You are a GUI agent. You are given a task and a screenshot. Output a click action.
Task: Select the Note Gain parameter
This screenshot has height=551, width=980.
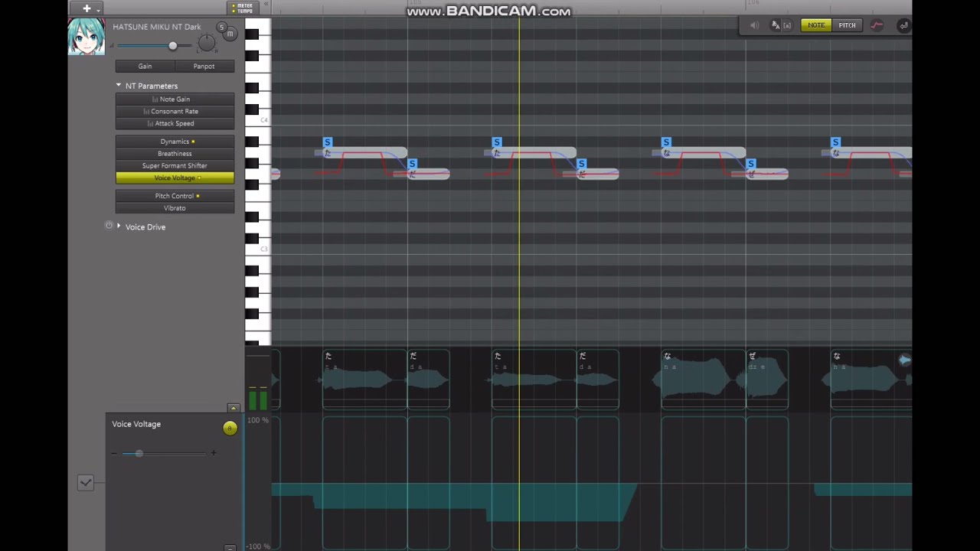point(175,99)
